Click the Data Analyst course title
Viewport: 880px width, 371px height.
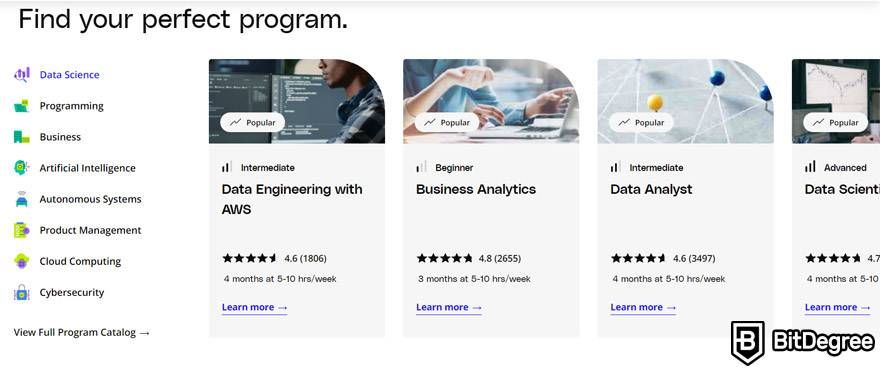click(651, 190)
